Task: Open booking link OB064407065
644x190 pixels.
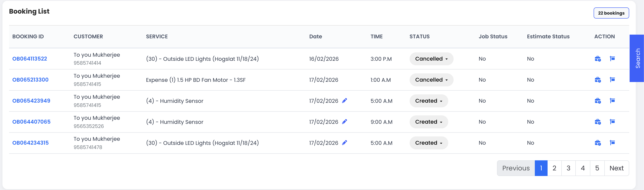Action: pos(31,122)
